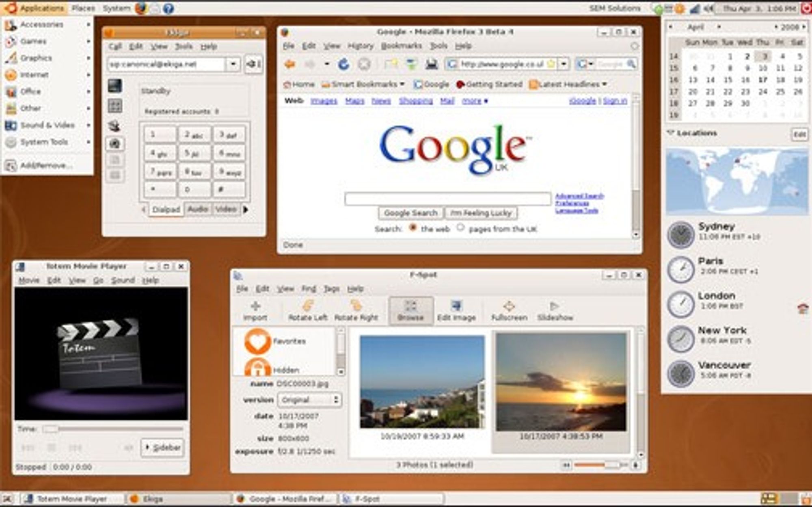Go to previous month in calendar
The image size is (812, 507).
click(x=671, y=27)
